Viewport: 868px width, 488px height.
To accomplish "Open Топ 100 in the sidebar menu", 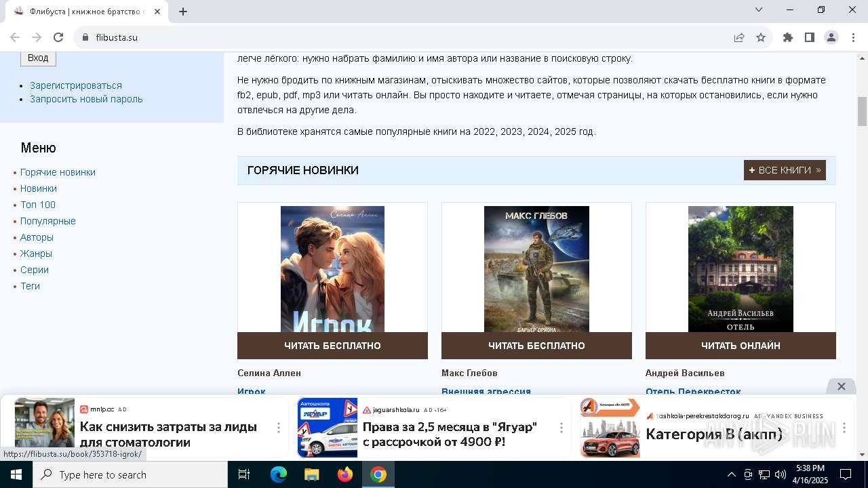I will pos(38,205).
